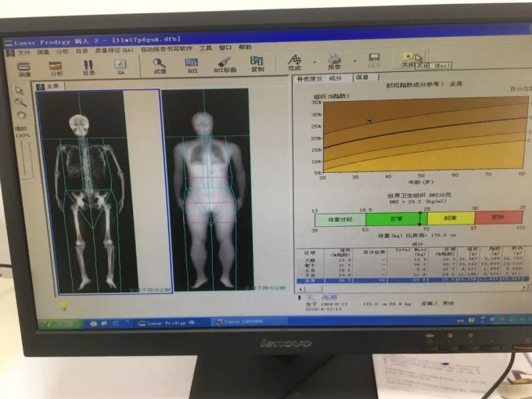Click the 报告 (Report) printer icon
The width and height of the screenshot is (532, 399).
pos(334,62)
